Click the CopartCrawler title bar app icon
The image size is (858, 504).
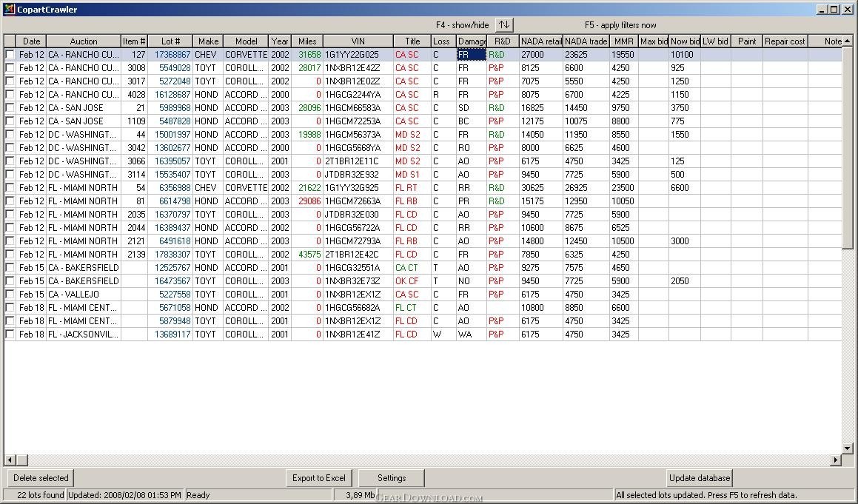point(9,10)
